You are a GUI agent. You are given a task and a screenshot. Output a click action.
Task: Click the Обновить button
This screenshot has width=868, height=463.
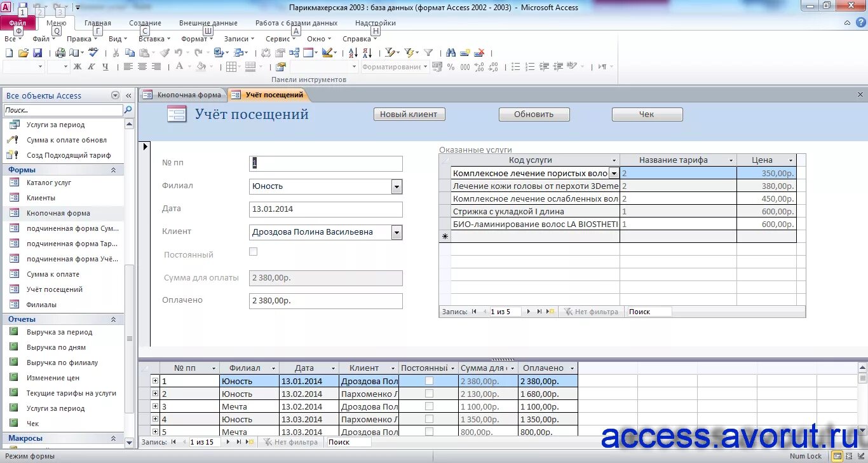point(534,114)
